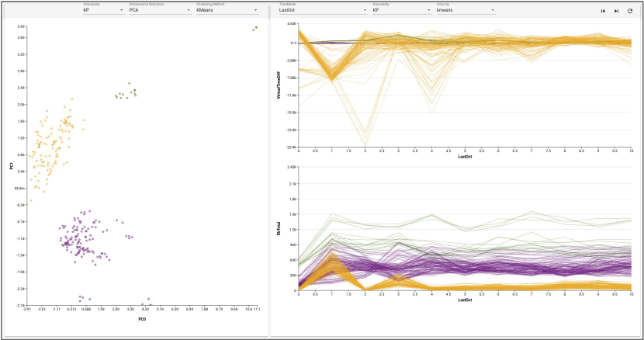The height and width of the screenshot is (340, 644).
Task: Click the RbTotal axis label
Action: [x=279, y=228]
